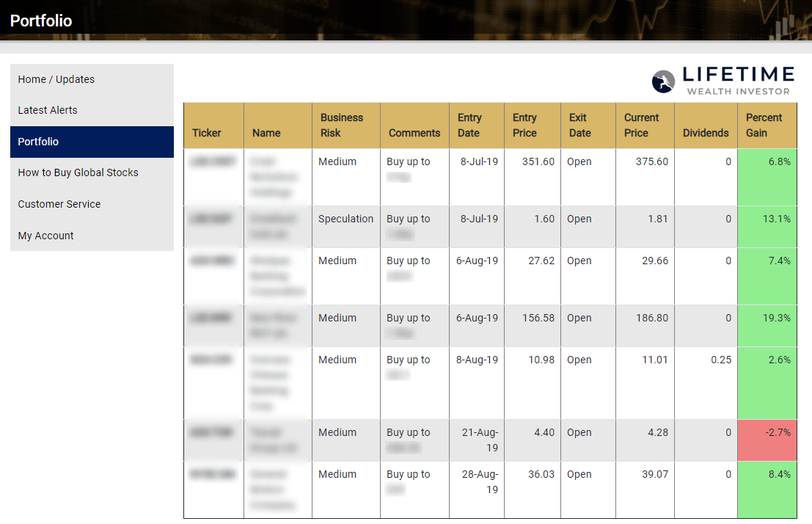Click current price 4.28
Image resolution: width=812 pixels, height=524 pixels.
(x=658, y=432)
